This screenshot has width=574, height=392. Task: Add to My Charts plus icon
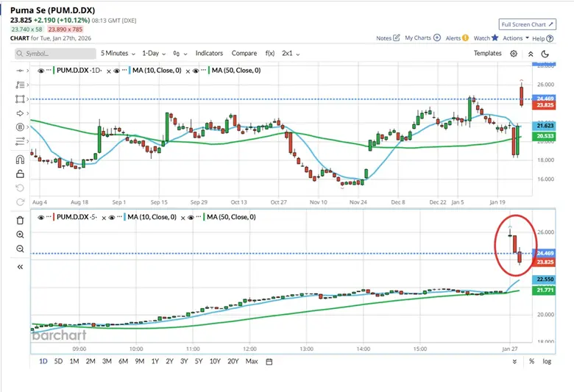(436, 38)
